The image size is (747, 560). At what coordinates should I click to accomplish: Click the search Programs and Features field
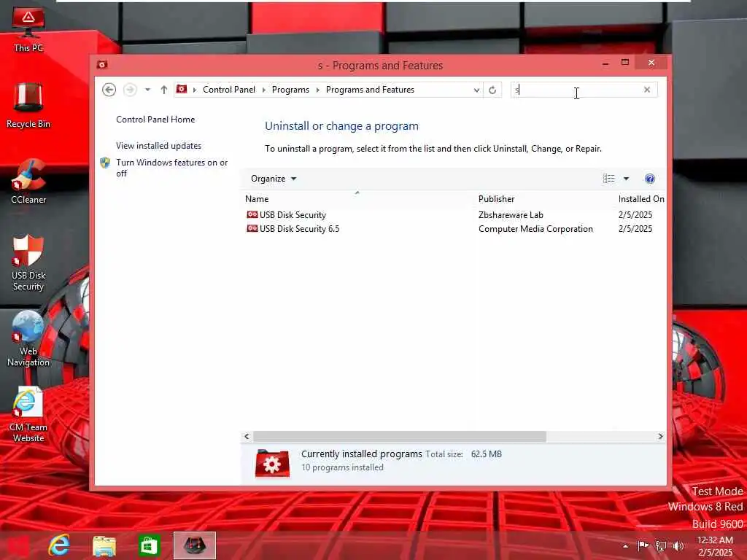click(578, 90)
